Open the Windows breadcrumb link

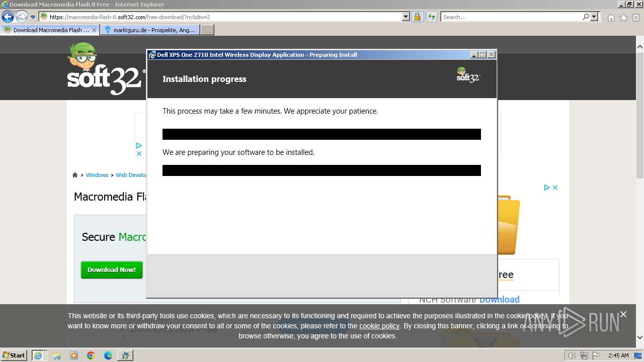tap(97, 175)
